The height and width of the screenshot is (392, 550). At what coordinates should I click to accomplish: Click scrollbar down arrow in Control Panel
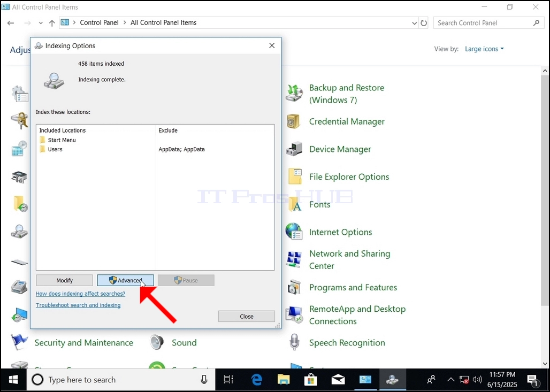(545, 364)
